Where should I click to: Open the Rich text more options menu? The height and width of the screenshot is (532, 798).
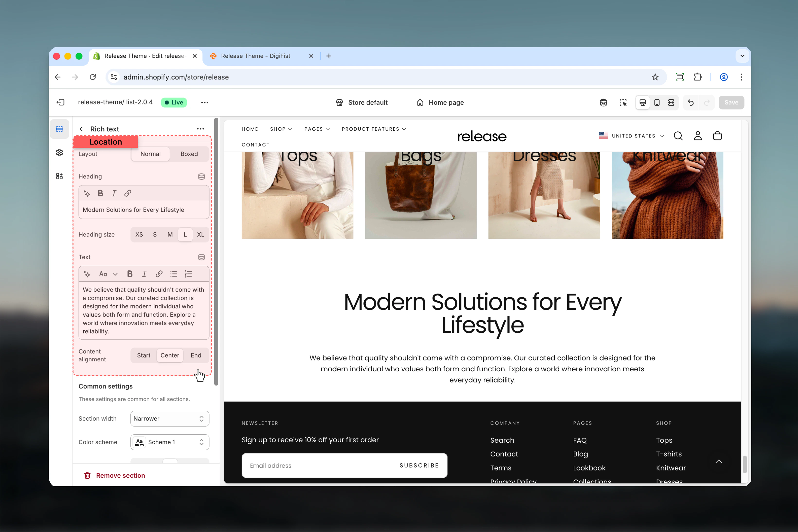click(x=200, y=129)
